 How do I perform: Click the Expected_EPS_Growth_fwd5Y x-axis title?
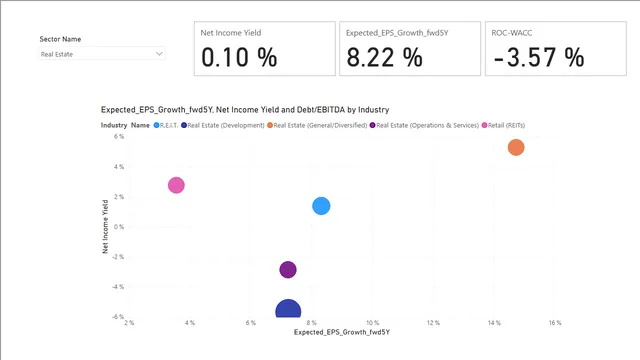point(342,332)
